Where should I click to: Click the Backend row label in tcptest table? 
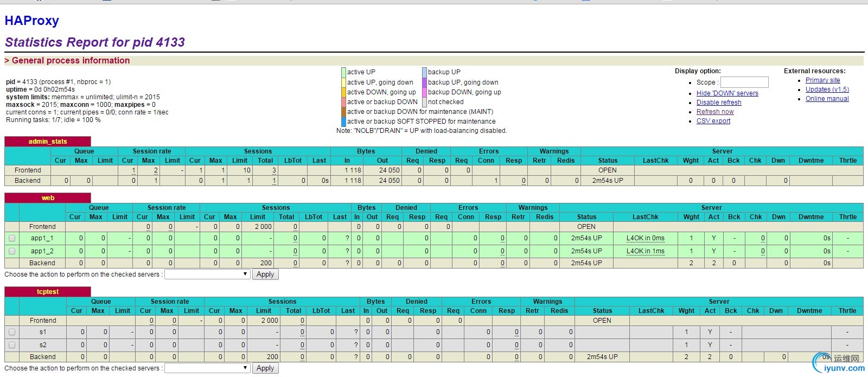coord(43,357)
